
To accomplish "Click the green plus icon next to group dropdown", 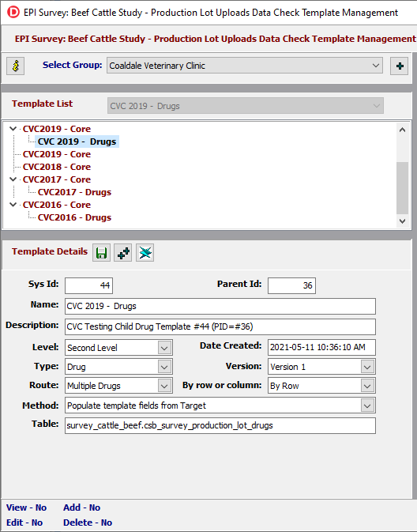I will [x=400, y=66].
